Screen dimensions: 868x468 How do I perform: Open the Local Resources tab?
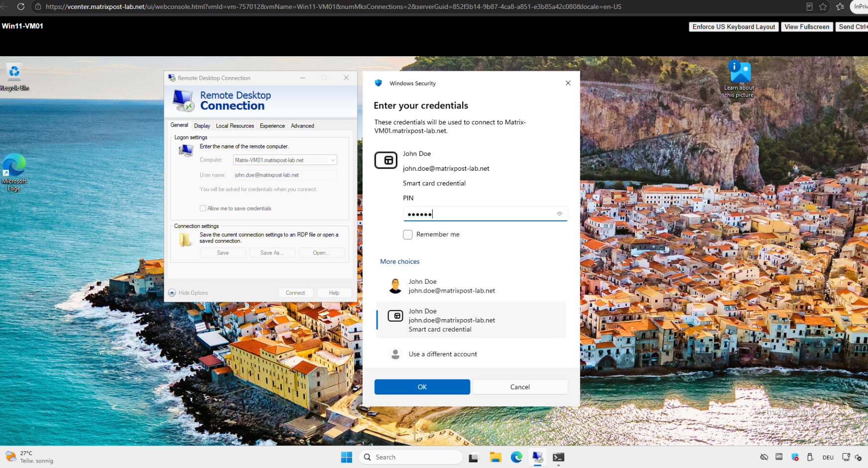(235, 126)
